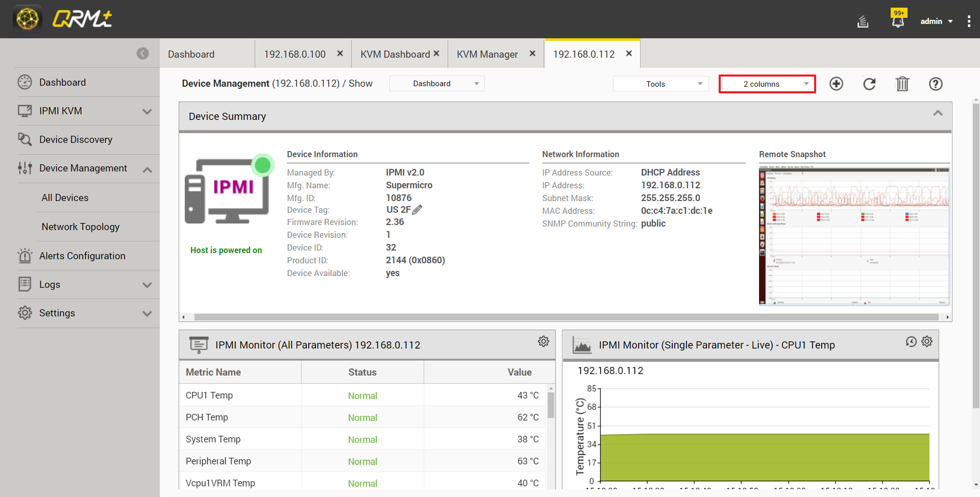
Task: Open the notifications bell icon
Action: [898, 21]
